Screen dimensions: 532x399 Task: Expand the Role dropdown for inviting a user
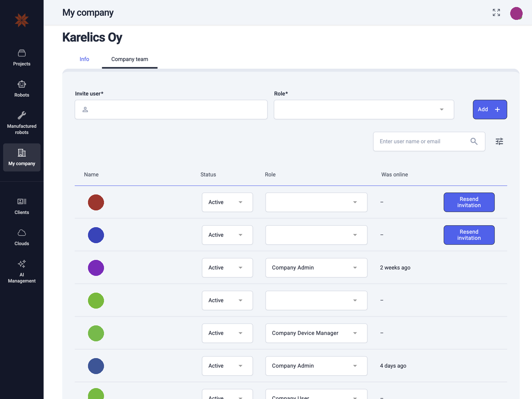pos(364,109)
